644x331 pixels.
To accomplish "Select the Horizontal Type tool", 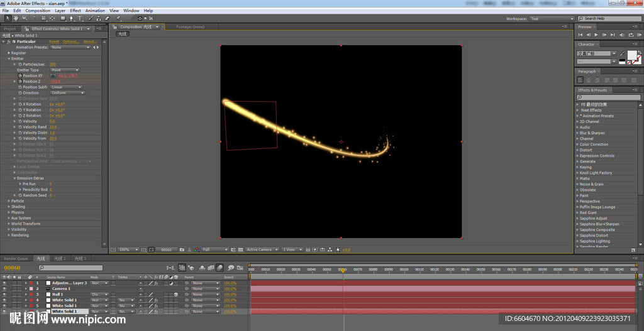I will tap(80, 18).
